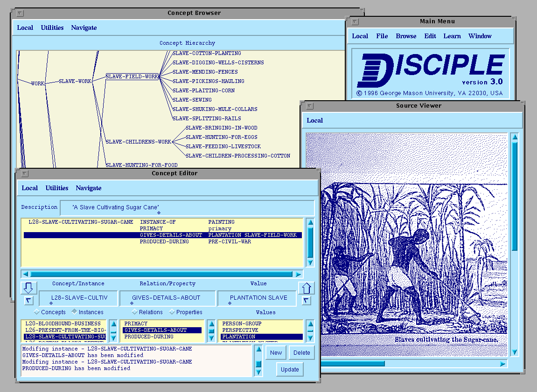
Task: Open the Source Viewer window menu button
Action: coord(309,106)
